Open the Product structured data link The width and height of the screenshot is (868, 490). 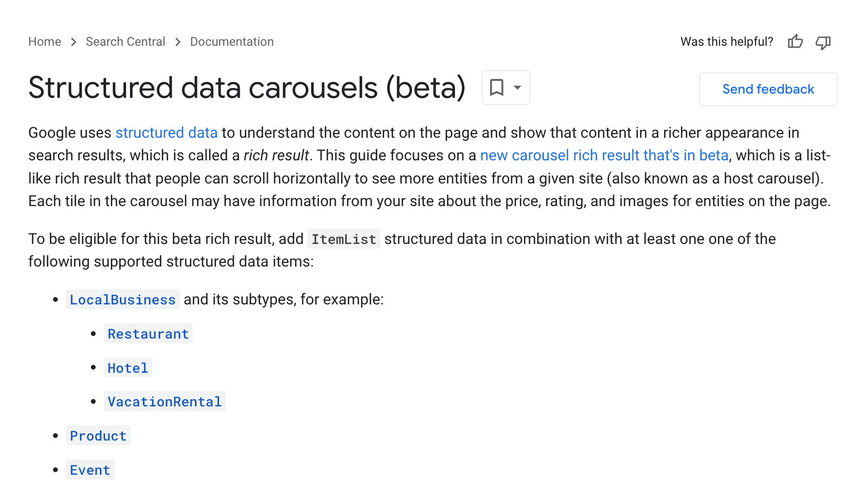(98, 436)
